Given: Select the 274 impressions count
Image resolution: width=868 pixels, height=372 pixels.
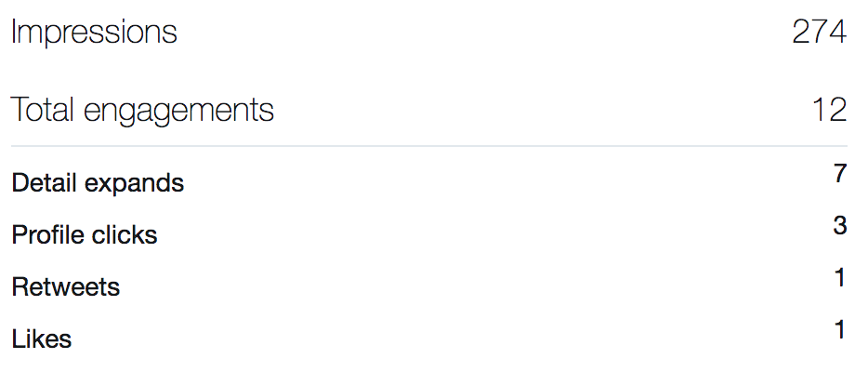Looking at the screenshot, I should (819, 33).
